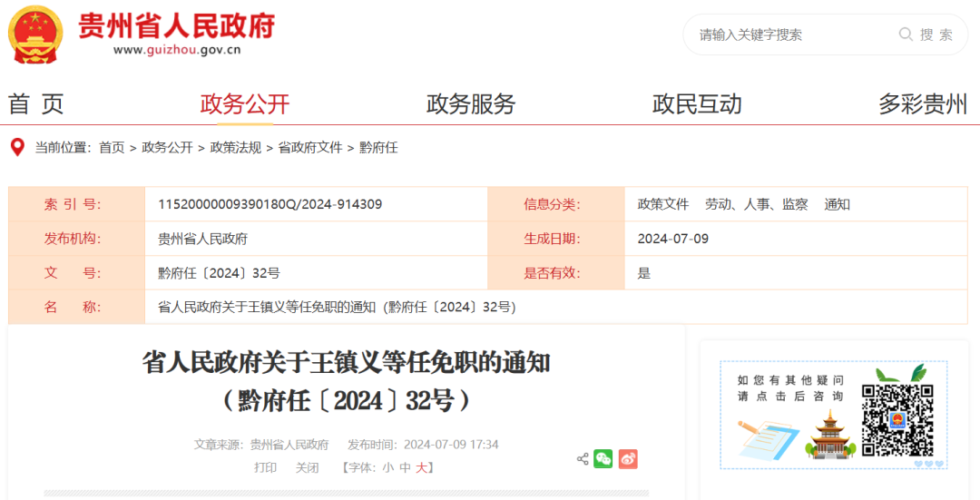The height and width of the screenshot is (500, 980).
Task: Click the 关闭 close link
Action: pos(307,468)
